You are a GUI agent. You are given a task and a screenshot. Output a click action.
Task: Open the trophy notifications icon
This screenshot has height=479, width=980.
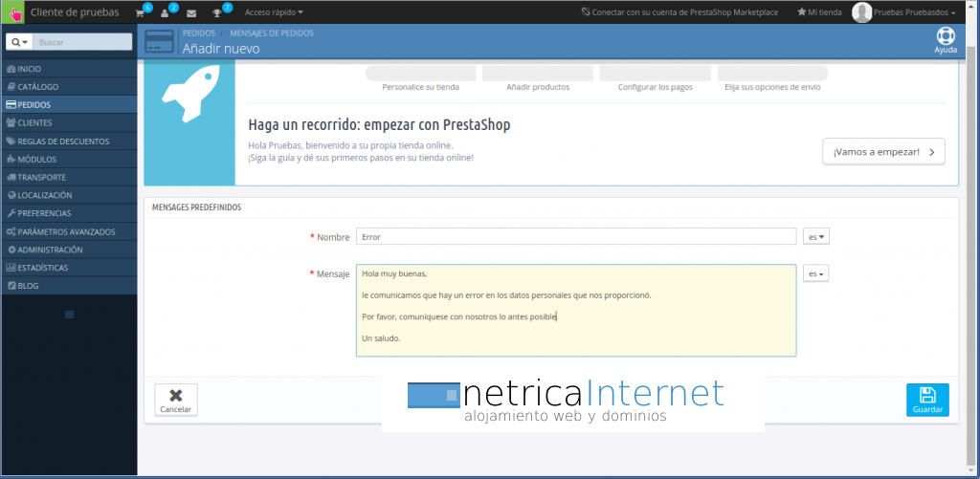(218, 12)
